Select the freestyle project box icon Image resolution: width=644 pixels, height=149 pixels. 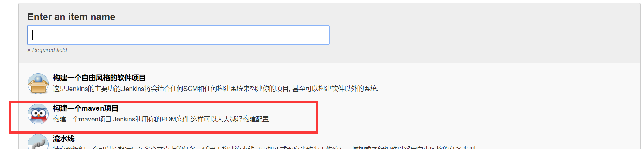[x=38, y=84]
